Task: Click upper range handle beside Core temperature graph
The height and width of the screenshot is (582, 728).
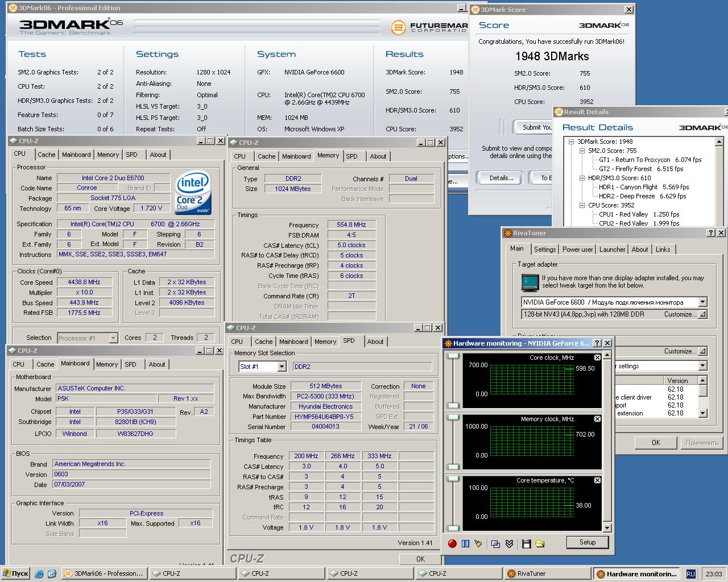Action: point(453,479)
